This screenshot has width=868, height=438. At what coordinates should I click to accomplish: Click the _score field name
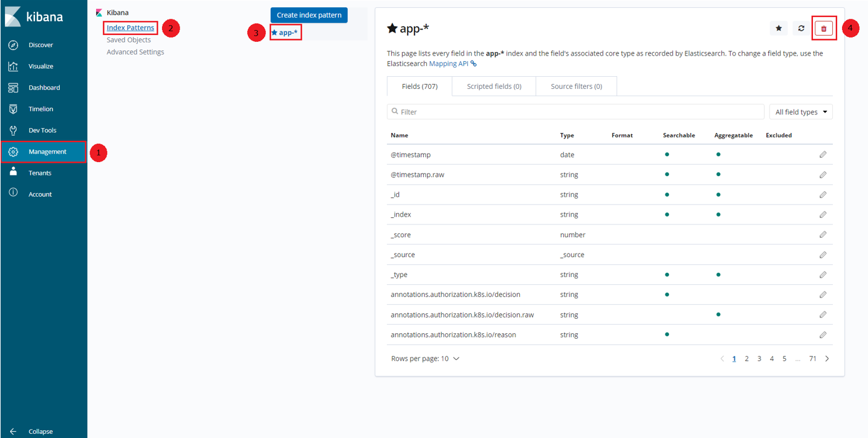(401, 235)
